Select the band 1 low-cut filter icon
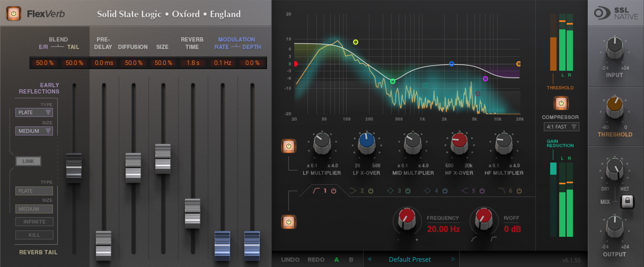The height and width of the screenshot is (267, 644). pos(316,191)
